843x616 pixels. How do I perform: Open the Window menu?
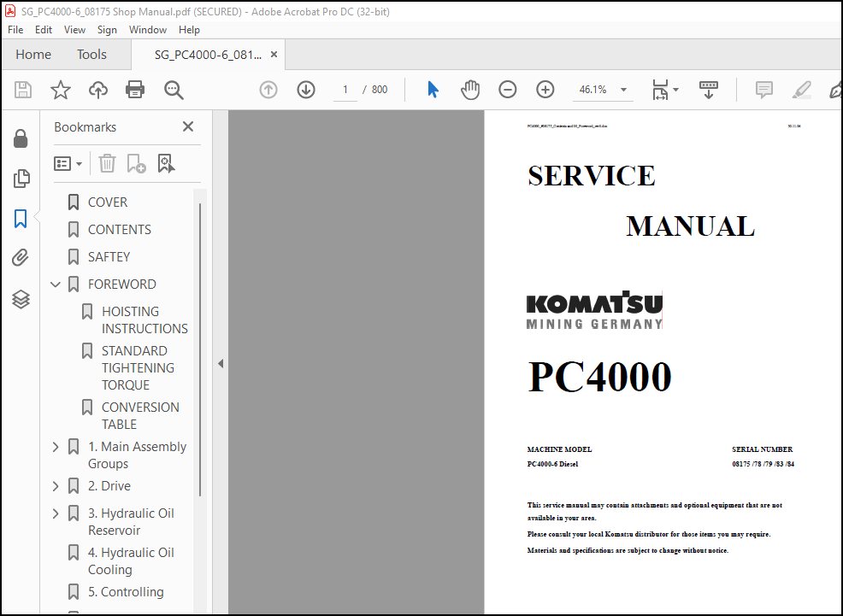[x=148, y=30]
